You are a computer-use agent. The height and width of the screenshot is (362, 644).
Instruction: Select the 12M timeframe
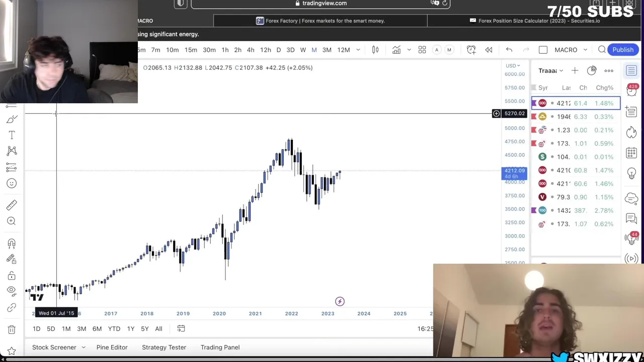pyautogui.click(x=344, y=50)
